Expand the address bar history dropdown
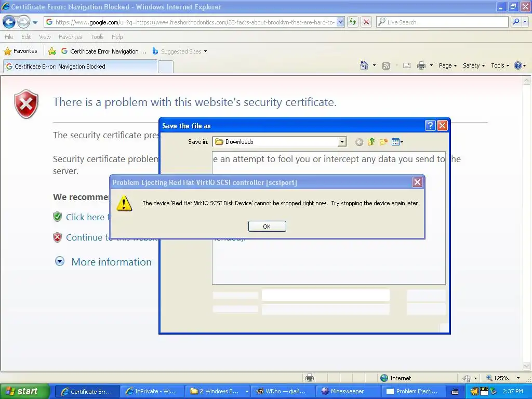The height and width of the screenshot is (399, 532). (x=341, y=22)
